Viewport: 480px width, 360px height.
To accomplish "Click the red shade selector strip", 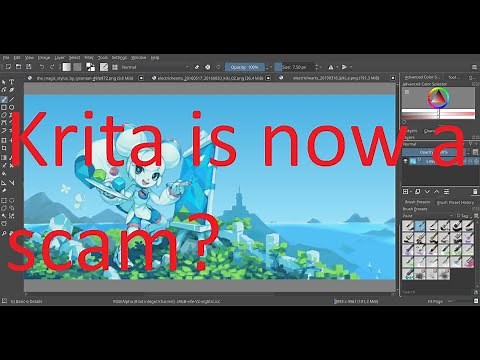I will pos(438,114).
